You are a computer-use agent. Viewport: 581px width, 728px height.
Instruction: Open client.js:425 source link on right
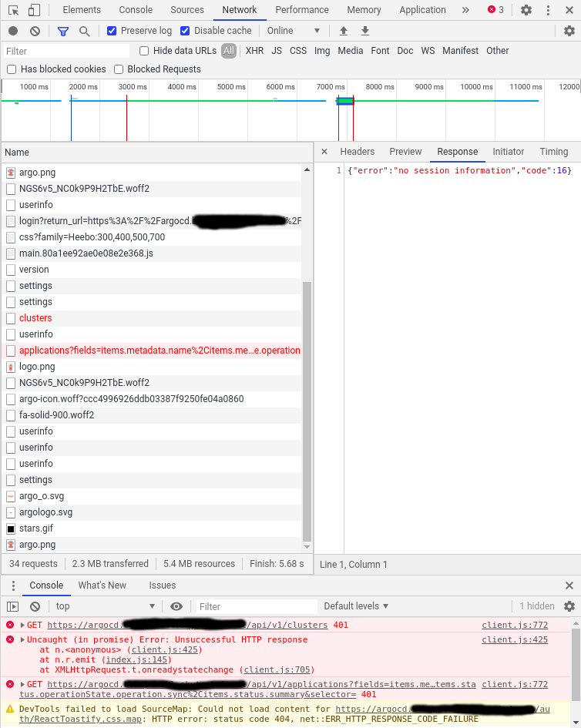(x=515, y=639)
